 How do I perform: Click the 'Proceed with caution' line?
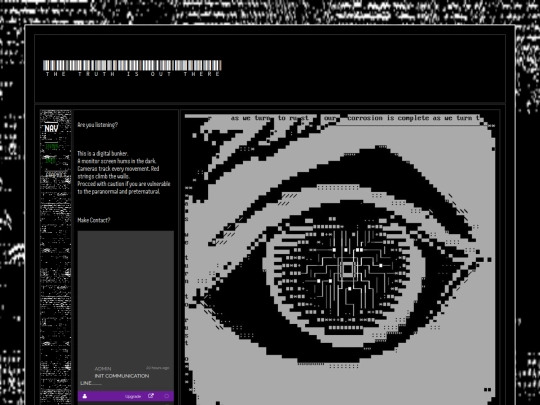coord(124,184)
